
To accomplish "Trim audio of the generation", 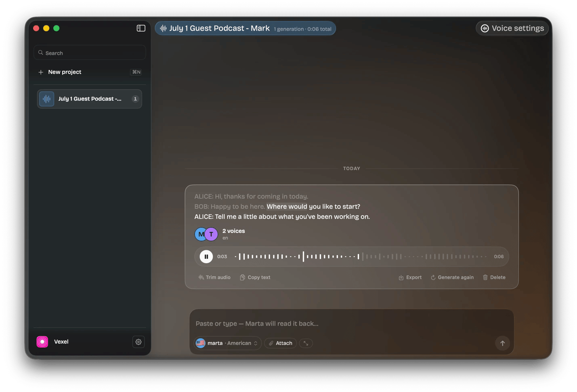I will click(214, 277).
